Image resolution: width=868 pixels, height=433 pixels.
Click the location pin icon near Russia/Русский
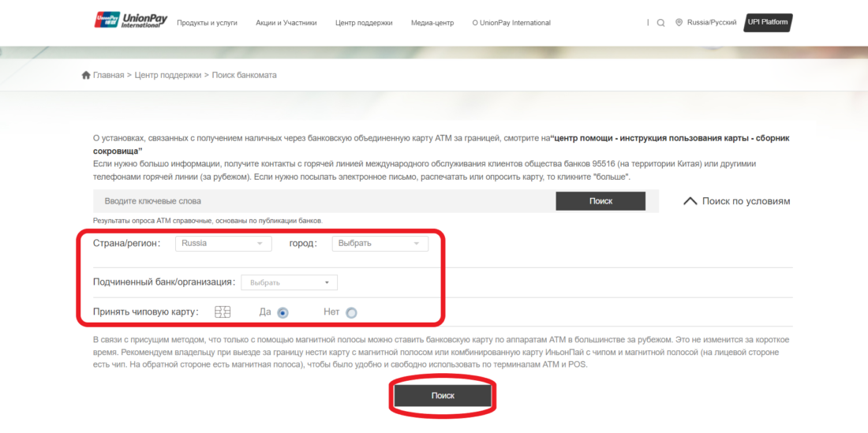(x=679, y=23)
